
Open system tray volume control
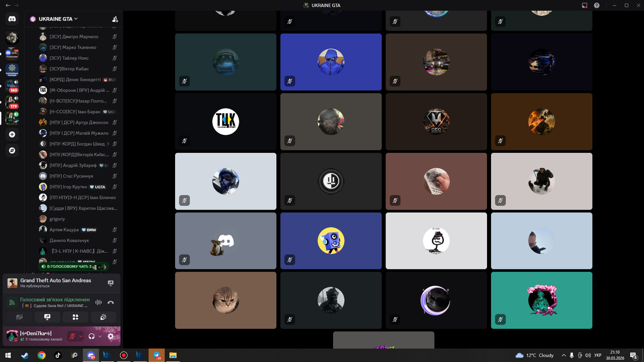coord(588,355)
